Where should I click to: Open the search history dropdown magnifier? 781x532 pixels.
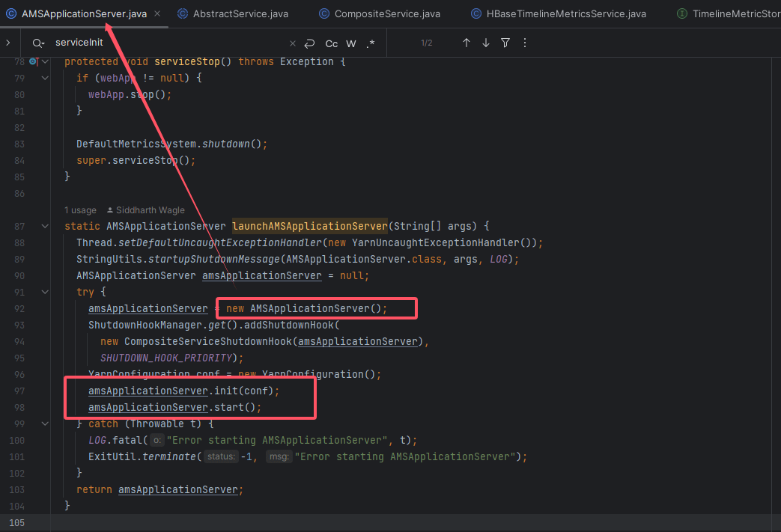[x=38, y=43]
